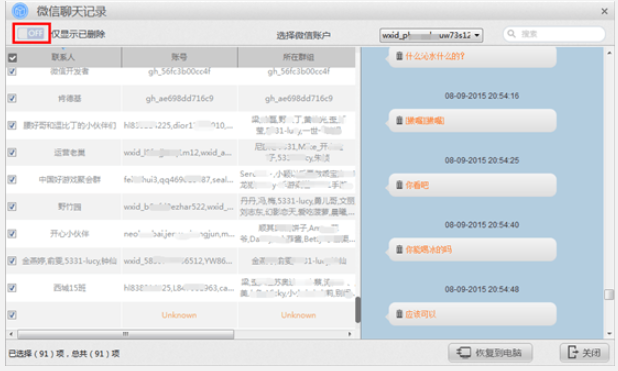
Task: Uncheck the 开心小伙伴 row checkbox
Action: tap(12, 234)
